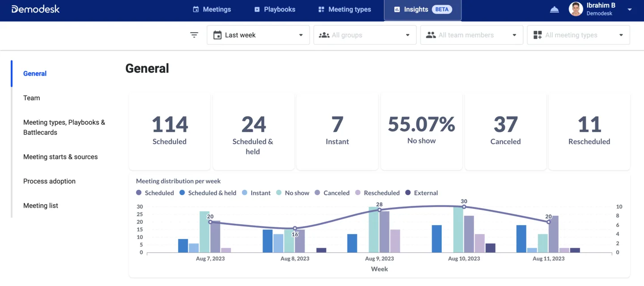Toggle Scheduled series in chart legend

(x=155, y=193)
